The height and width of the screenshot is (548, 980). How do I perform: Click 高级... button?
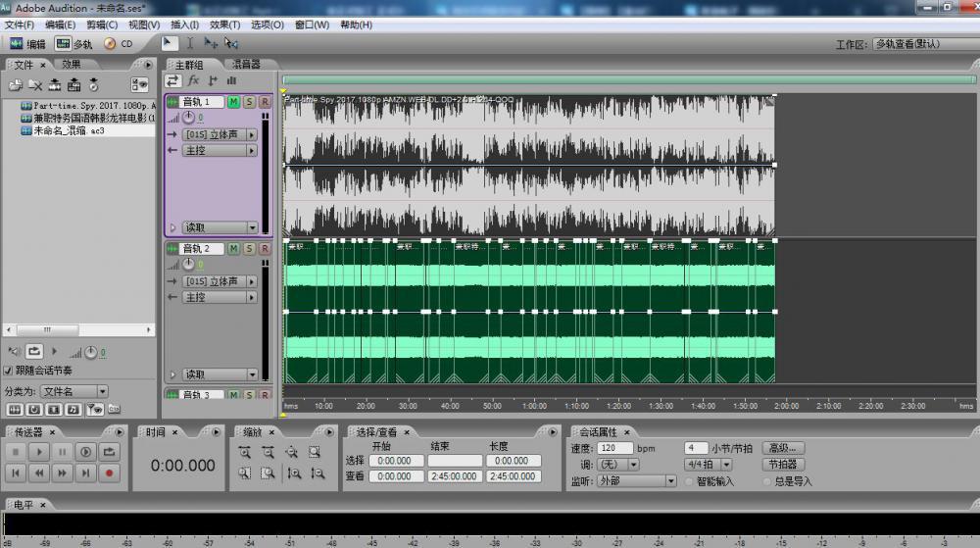coord(783,448)
